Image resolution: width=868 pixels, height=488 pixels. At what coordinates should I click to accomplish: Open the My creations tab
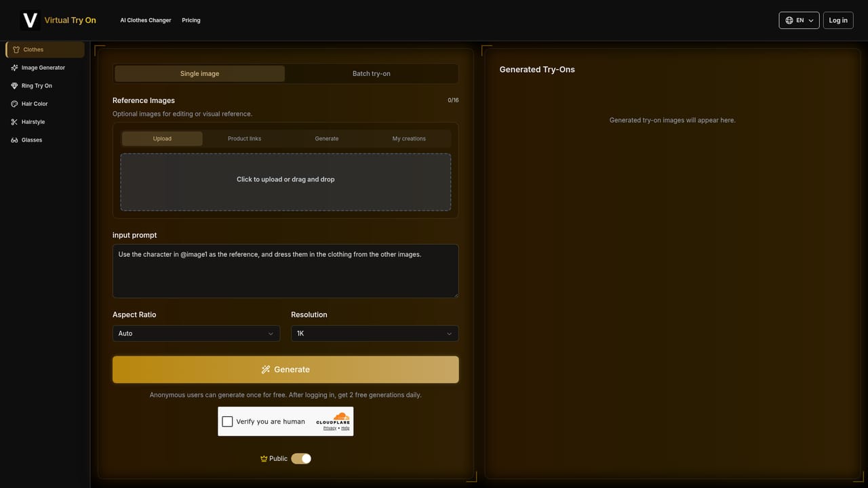click(409, 139)
